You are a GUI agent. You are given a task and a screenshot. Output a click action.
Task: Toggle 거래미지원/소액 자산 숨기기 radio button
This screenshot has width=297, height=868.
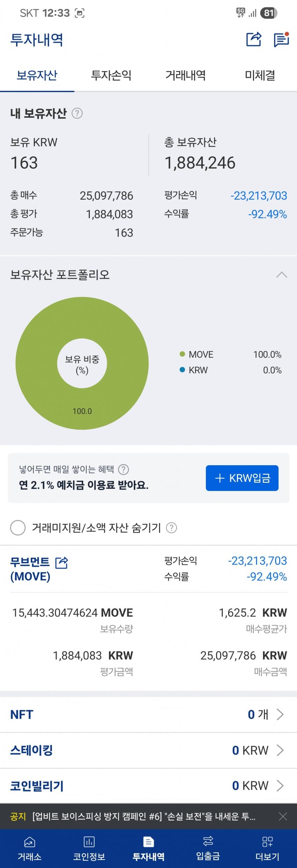(18, 528)
